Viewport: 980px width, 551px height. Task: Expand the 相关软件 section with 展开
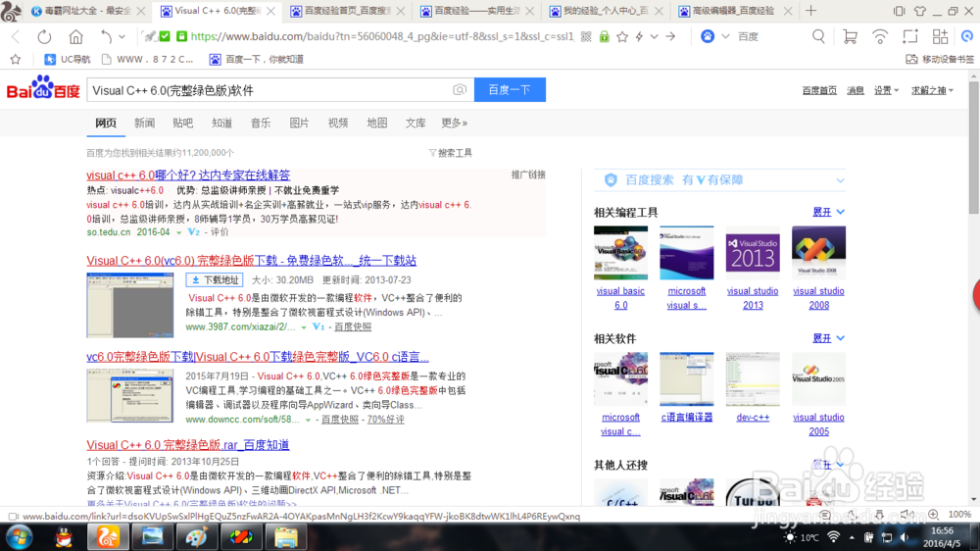(x=828, y=338)
